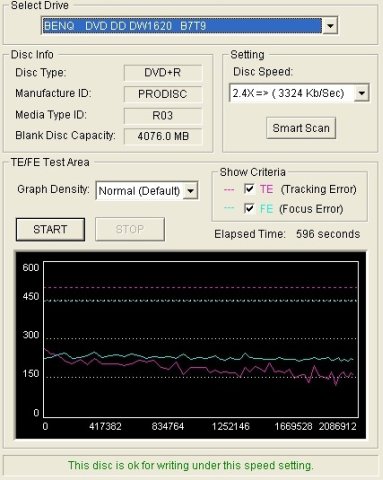Click the 834764 x-axis label
The height and width of the screenshot is (480, 383).
pyautogui.click(x=168, y=426)
